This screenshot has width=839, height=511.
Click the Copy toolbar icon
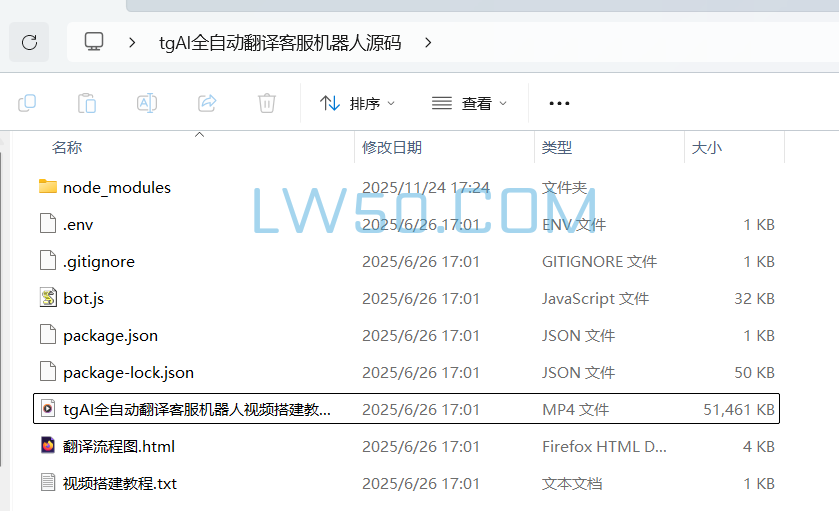click(x=27, y=103)
